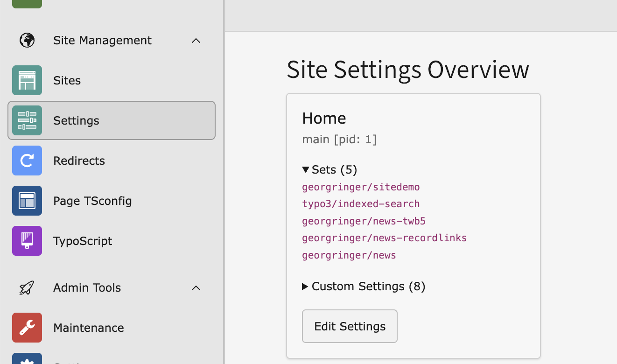Collapse the Sets (5) list
The height and width of the screenshot is (364, 617).
click(x=330, y=170)
